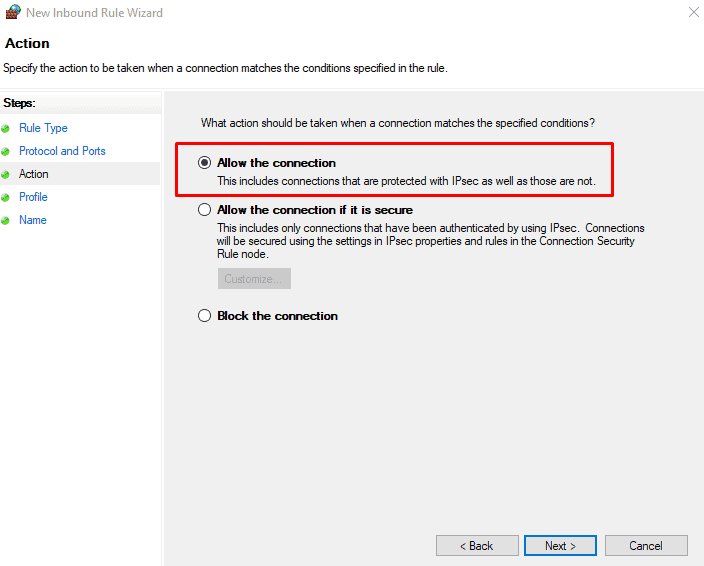The image size is (704, 566).
Task: Close the New Inbound Rule Wizard window
Action: tap(694, 13)
